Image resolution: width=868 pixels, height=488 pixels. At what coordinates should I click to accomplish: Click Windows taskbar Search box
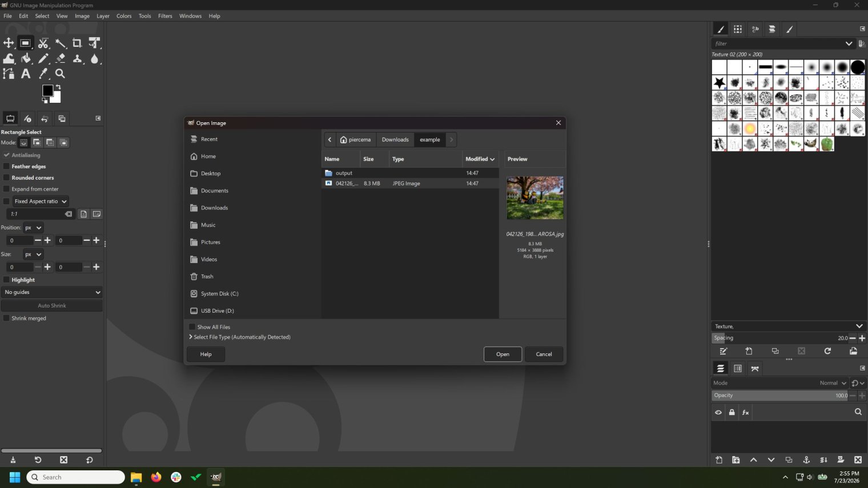[x=75, y=477]
